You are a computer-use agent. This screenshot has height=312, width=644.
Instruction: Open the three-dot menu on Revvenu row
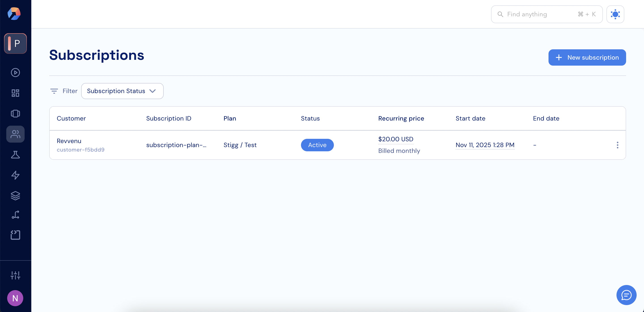pos(617,145)
